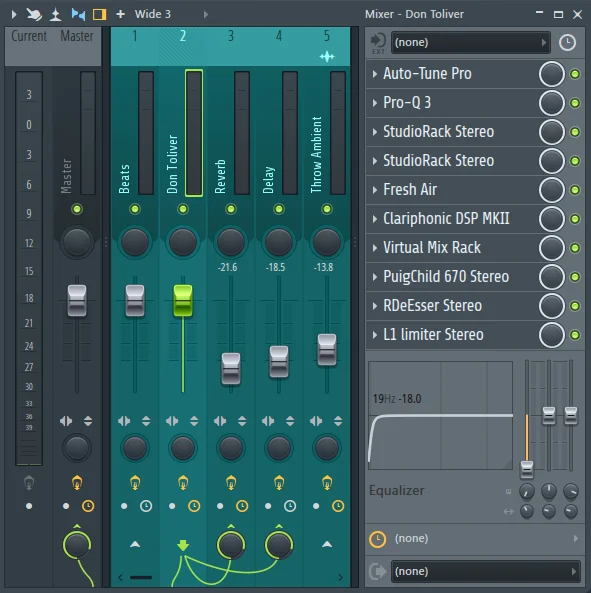Click the input latency clock icon

tap(567, 42)
